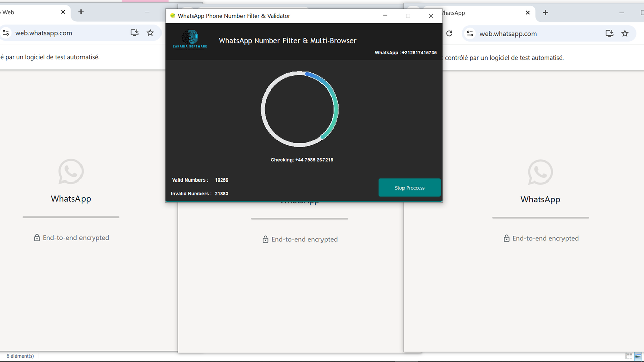644x362 pixels.
Task: Click the install app icon in left browser window
Action: (x=134, y=33)
